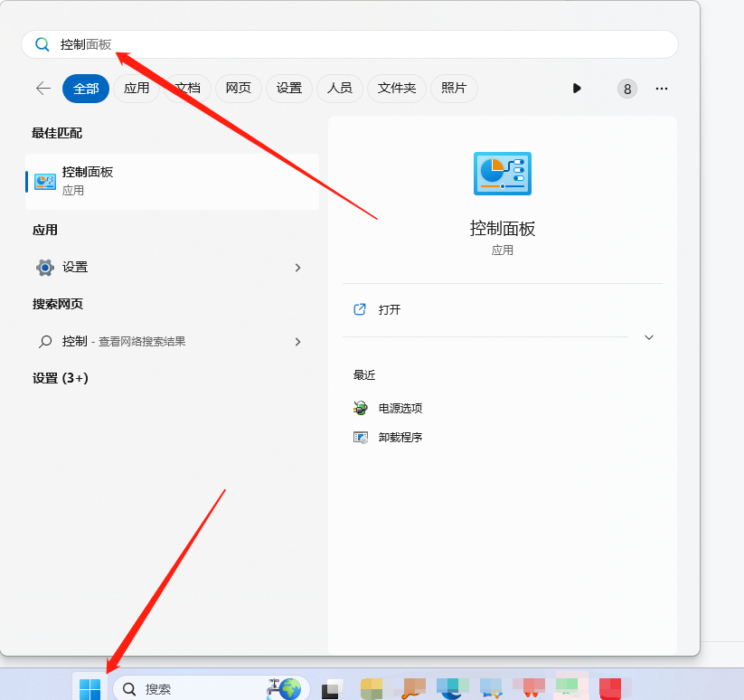This screenshot has height=700, width=744.
Task: Switch to the 照片 filter tab
Action: click(454, 89)
